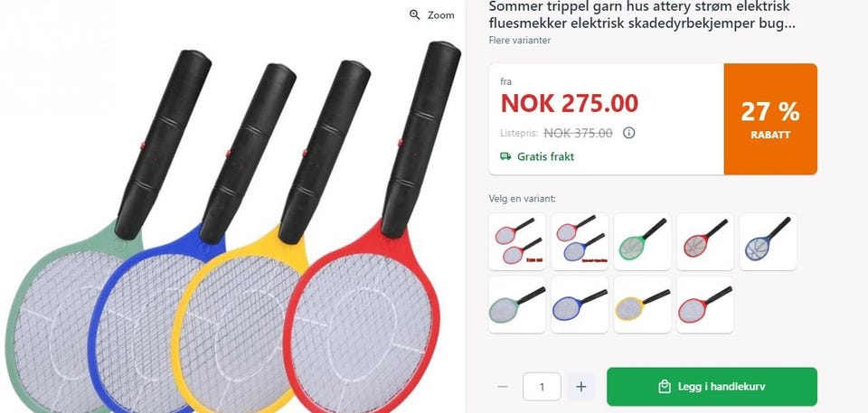
Task: Click the Zoom magnifier icon
Action: pos(415,15)
